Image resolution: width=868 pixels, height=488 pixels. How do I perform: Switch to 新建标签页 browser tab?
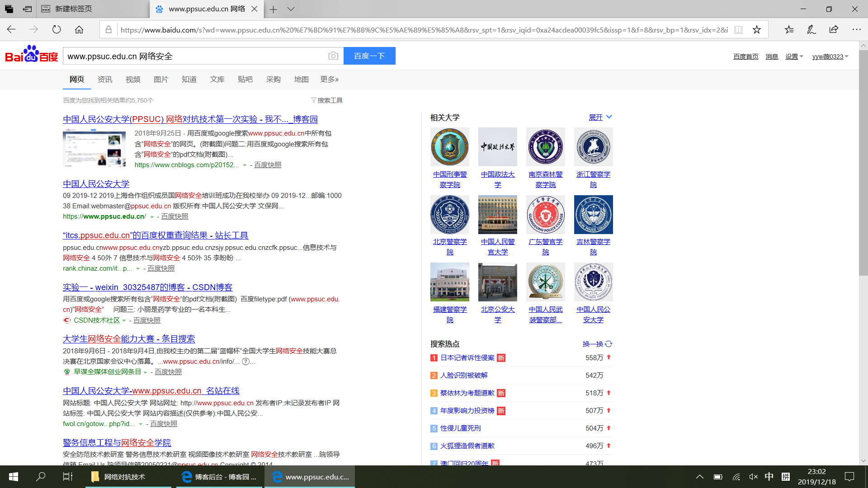[74, 9]
